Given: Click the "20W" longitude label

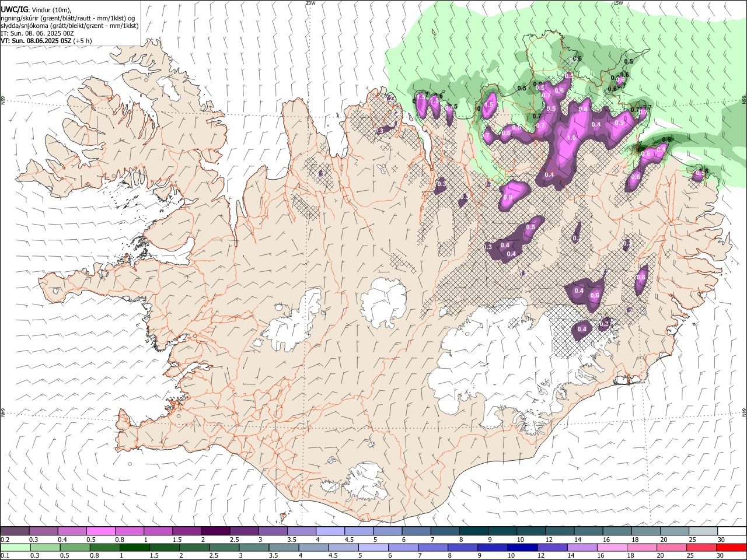Looking at the screenshot, I should click(x=310, y=3).
